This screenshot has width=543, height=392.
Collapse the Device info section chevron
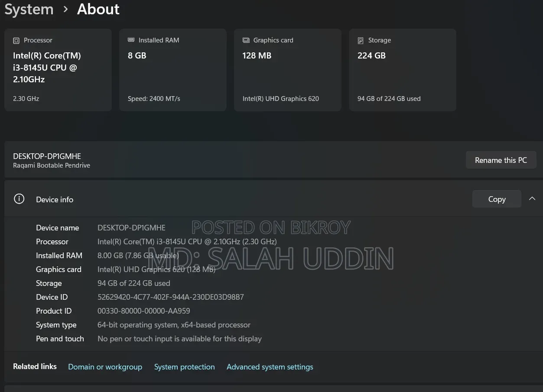coord(532,199)
